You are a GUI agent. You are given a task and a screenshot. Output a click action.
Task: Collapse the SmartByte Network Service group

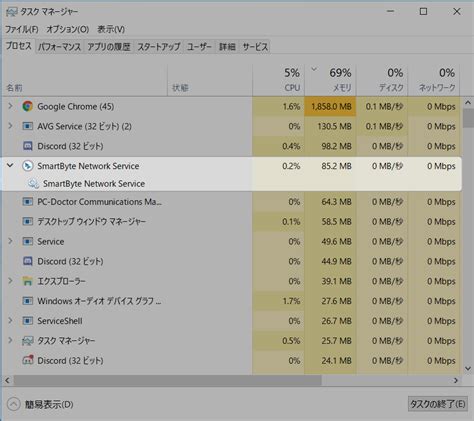pos(10,165)
